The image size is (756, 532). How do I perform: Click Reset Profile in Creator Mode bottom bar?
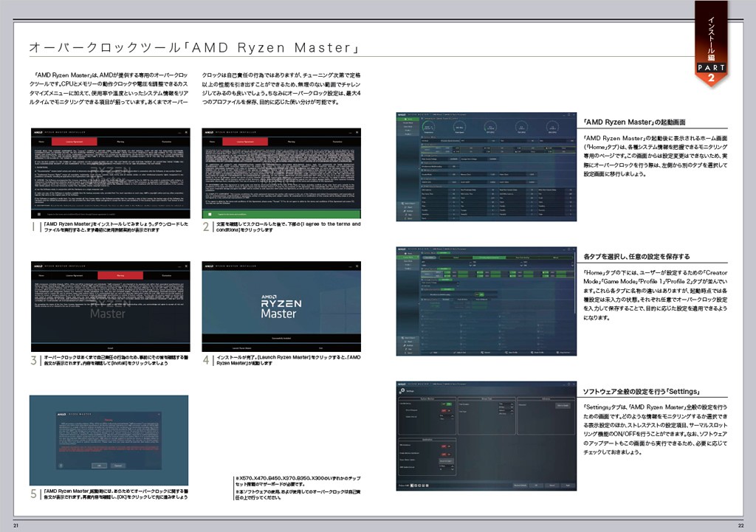coord(537,353)
